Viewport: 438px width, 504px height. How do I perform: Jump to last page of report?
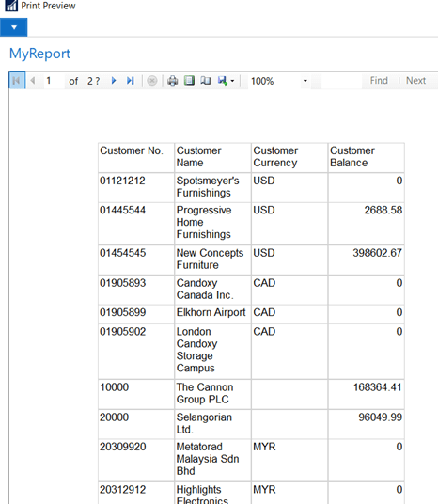(130, 80)
